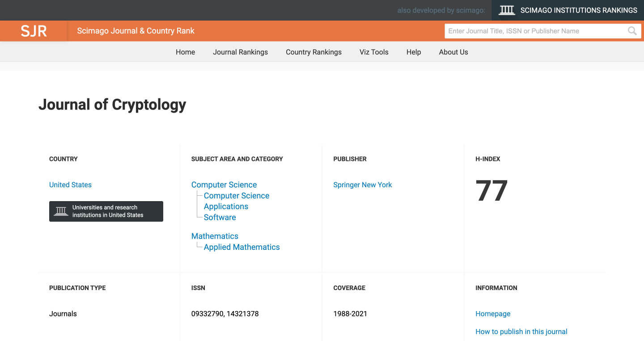
Task: Click the SJR logo
Action: [34, 31]
